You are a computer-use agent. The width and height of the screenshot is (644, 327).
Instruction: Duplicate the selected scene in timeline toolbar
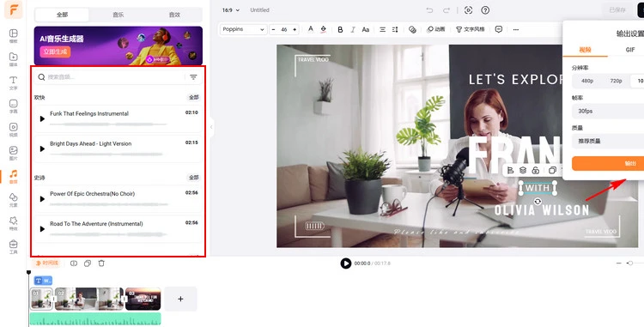(x=88, y=263)
